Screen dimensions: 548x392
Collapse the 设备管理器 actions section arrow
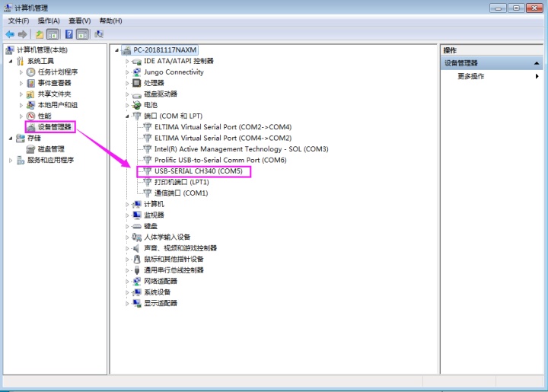tap(537, 63)
